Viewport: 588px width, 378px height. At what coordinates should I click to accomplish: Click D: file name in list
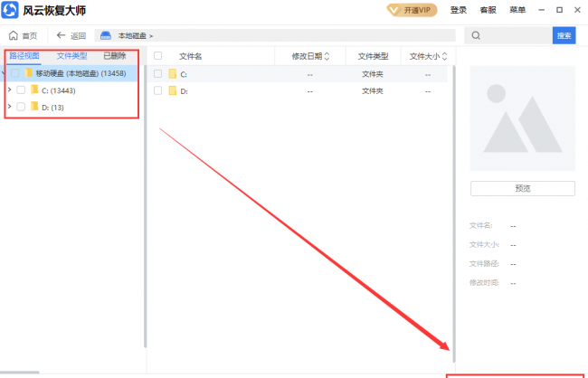tap(184, 91)
